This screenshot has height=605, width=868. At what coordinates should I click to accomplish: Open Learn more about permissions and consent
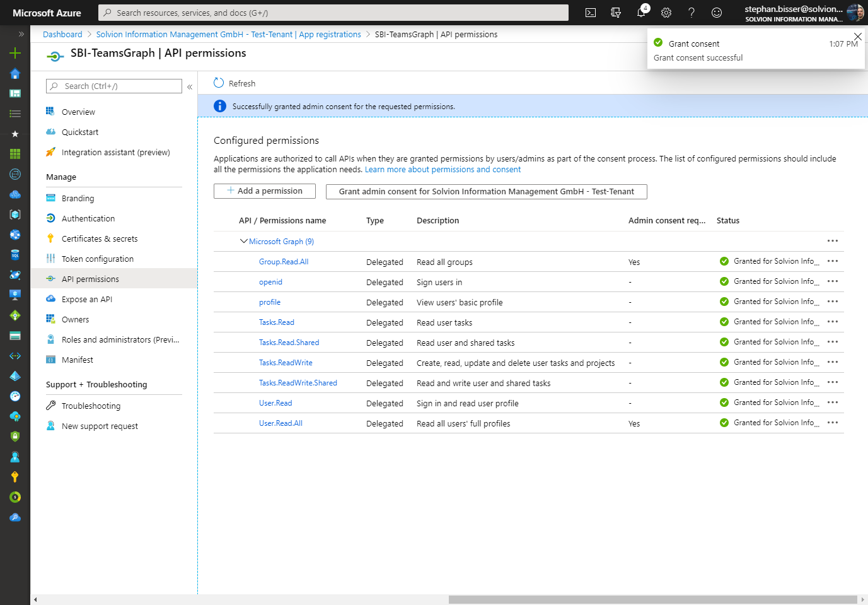pos(443,170)
